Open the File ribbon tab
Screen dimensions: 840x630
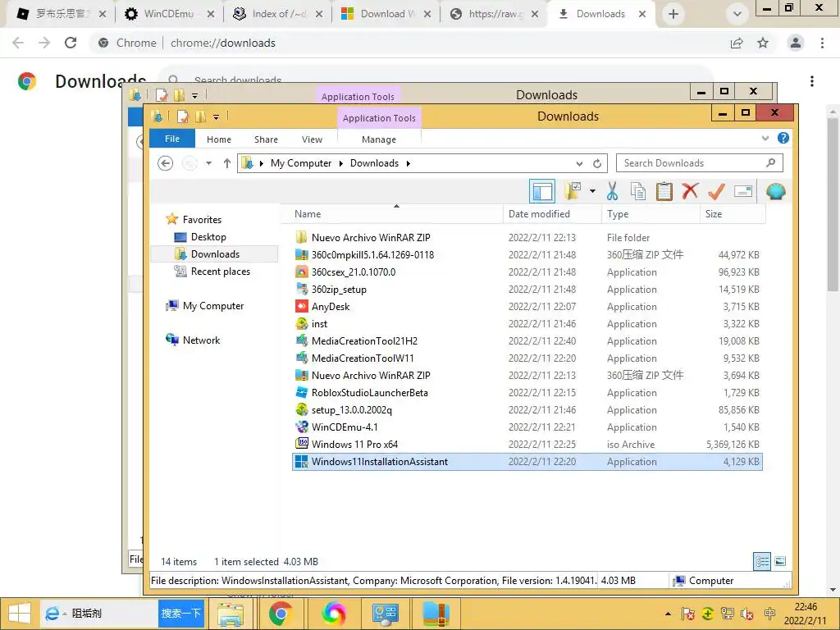pyautogui.click(x=172, y=139)
